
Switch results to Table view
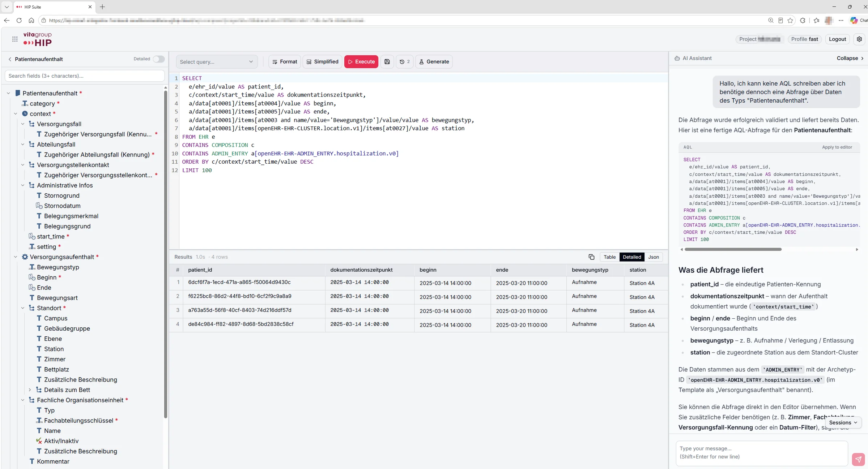pyautogui.click(x=609, y=257)
